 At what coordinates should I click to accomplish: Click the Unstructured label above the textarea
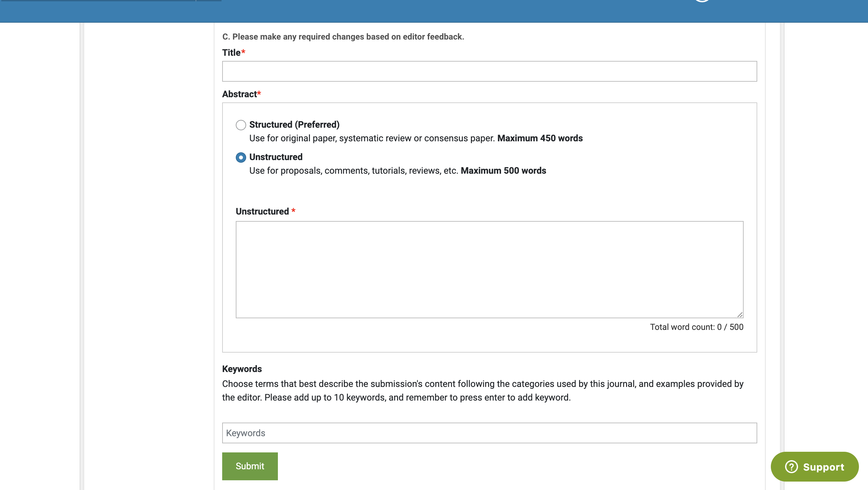click(262, 211)
